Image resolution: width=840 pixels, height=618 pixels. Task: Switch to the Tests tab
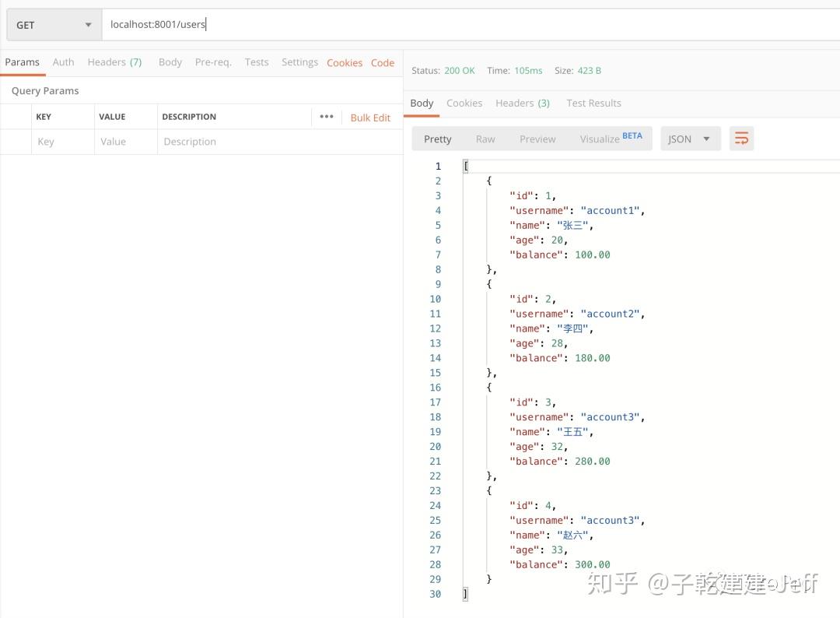click(x=257, y=61)
